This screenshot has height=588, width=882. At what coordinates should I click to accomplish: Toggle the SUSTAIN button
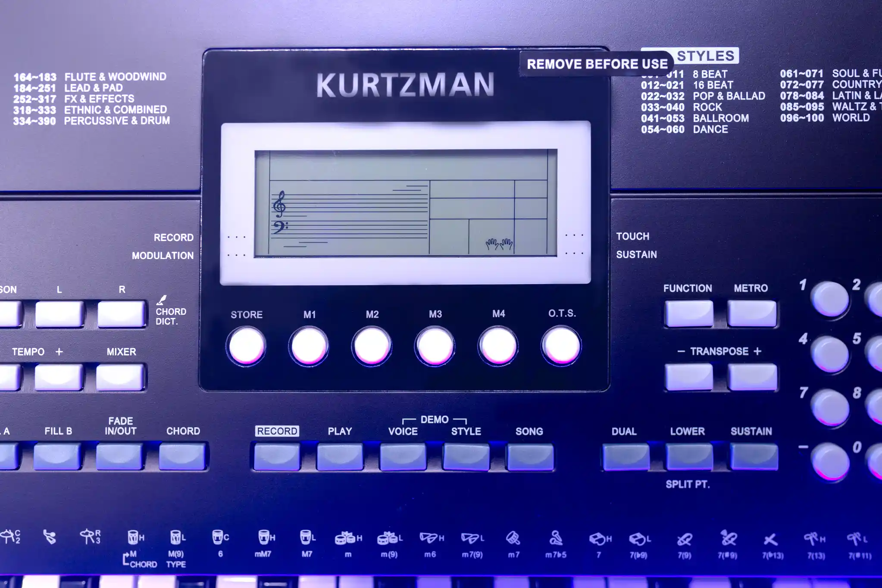(754, 457)
